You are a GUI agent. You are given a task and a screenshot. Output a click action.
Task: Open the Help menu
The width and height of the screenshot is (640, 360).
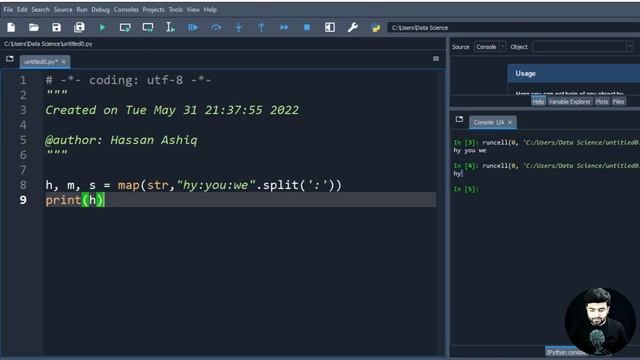click(210, 9)
